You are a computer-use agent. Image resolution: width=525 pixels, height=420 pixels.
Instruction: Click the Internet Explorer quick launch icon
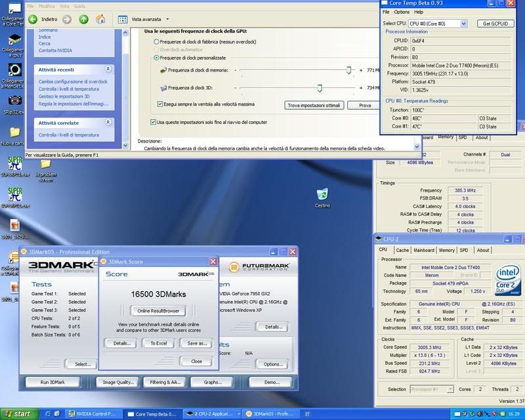point(47,414)
